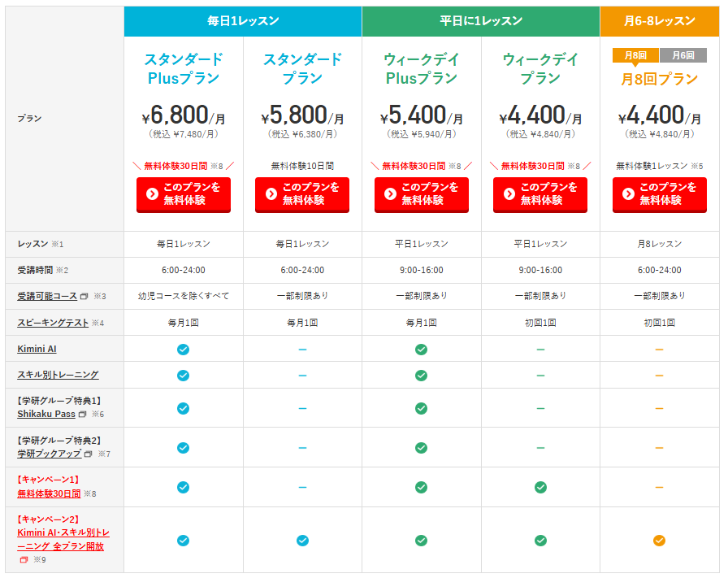This screenshot has height=578, width=728.
Task: Open the スキル別トレーニング link
Action: 58,375
